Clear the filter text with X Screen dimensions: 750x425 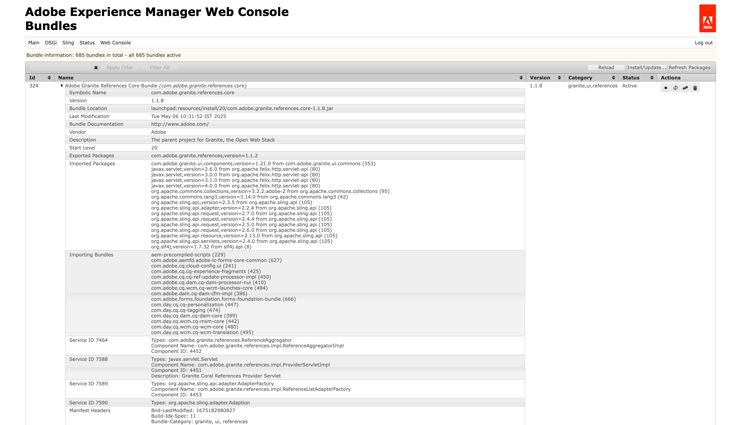coord(96,67)
